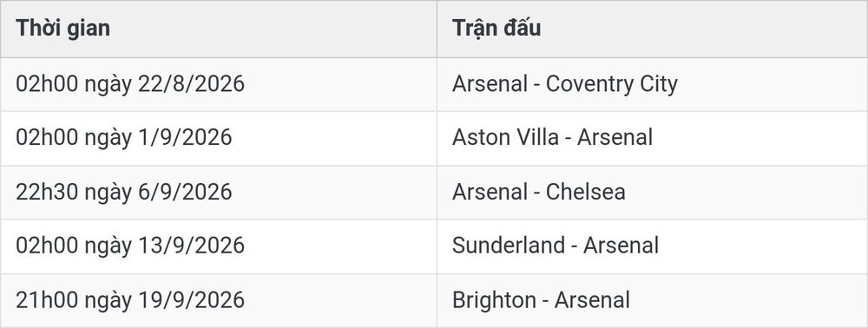Click the word 'Coventry City' in first row
Image resolution: width=868 pixels, height=328 pixels.
(x=612, y=85)
